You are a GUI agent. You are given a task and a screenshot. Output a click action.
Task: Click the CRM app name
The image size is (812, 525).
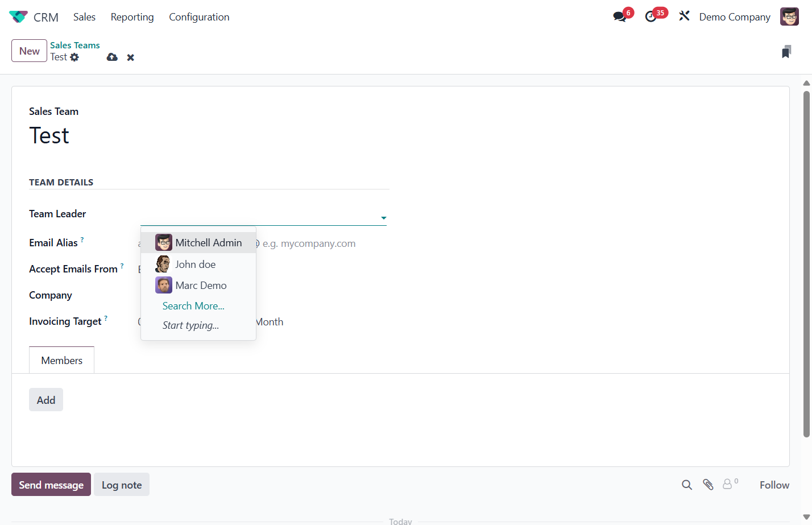[x=46, y=17]
